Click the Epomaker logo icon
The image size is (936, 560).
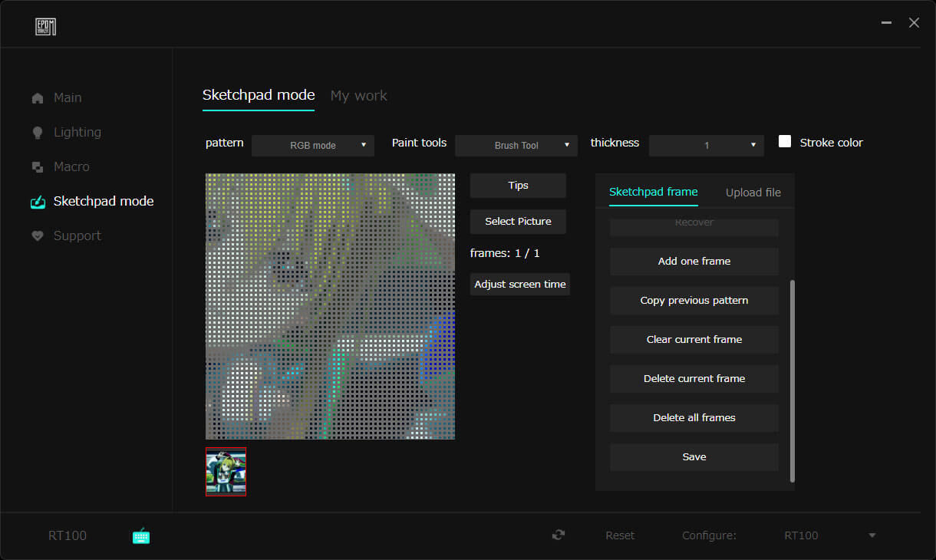pos(45,27)
